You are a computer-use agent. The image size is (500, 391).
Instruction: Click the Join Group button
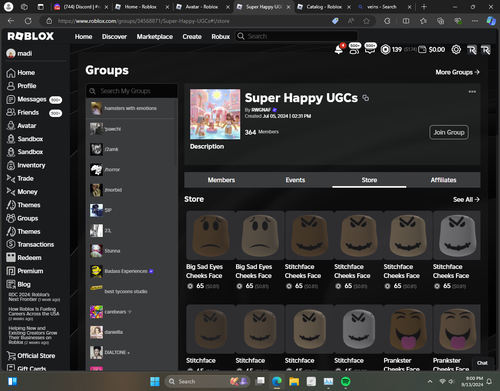[x=449, y=133]
